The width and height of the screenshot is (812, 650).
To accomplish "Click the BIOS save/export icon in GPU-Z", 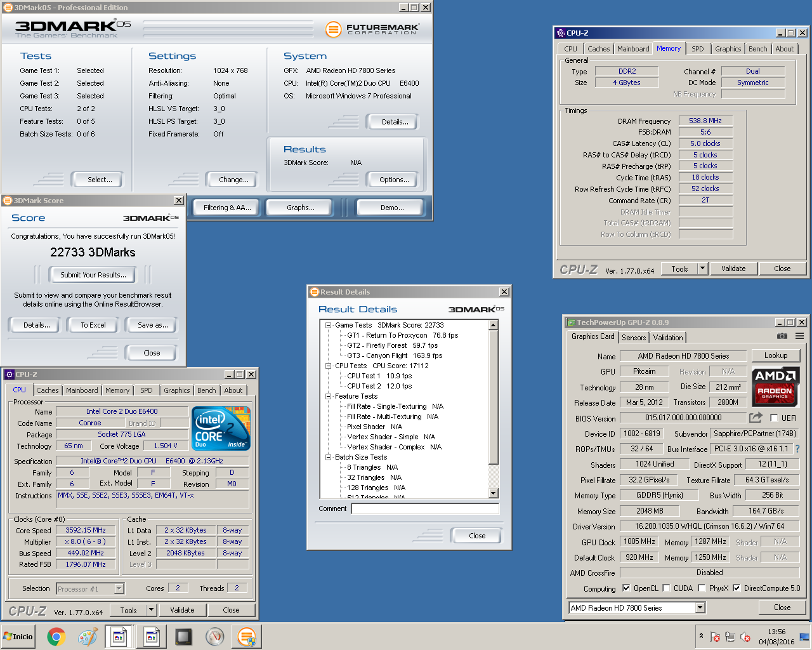I will [756, 418].
